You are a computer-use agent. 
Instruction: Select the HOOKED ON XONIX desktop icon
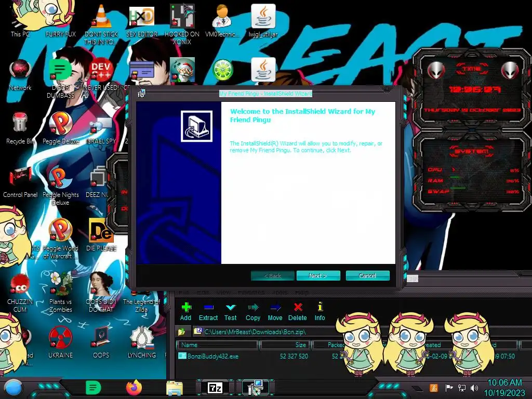point(182,24)
